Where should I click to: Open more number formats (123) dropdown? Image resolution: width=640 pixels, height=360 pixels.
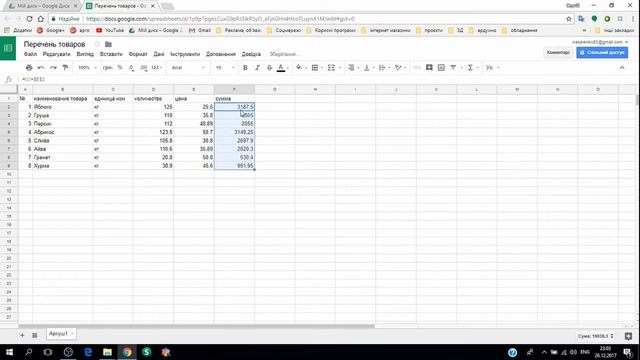coord(156,68)
